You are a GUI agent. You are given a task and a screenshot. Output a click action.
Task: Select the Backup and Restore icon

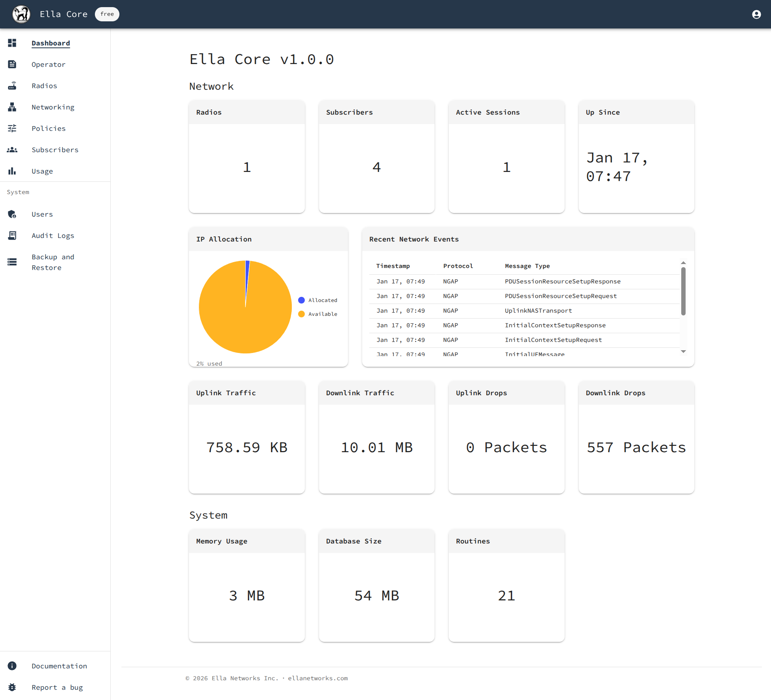point(12,262)
